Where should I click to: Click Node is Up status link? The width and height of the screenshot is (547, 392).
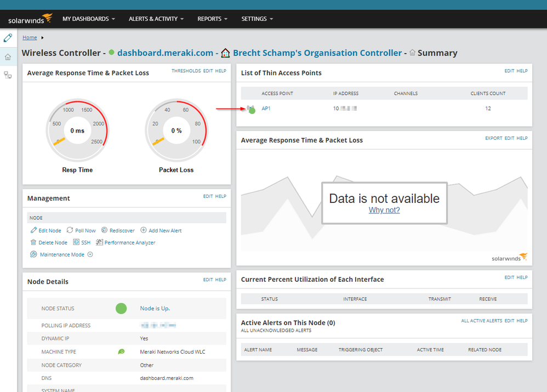click(x=155, y=308)
